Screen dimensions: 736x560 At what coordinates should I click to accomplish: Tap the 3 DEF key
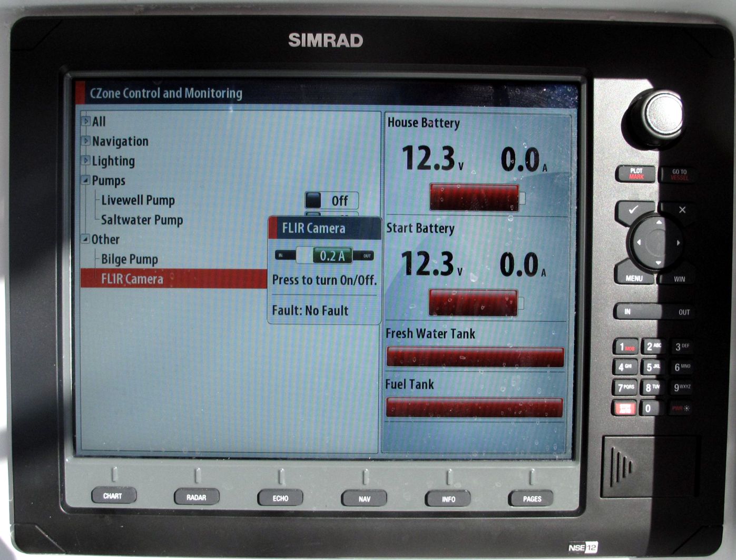click(x=681, y=347)
